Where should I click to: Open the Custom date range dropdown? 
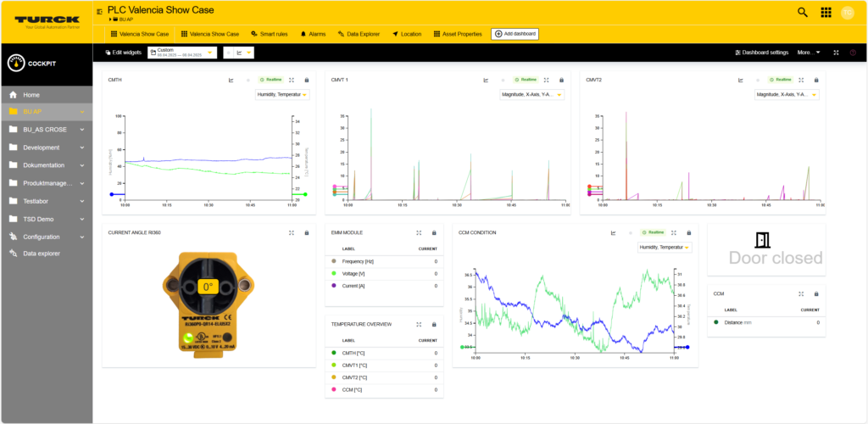pos(182,53)
